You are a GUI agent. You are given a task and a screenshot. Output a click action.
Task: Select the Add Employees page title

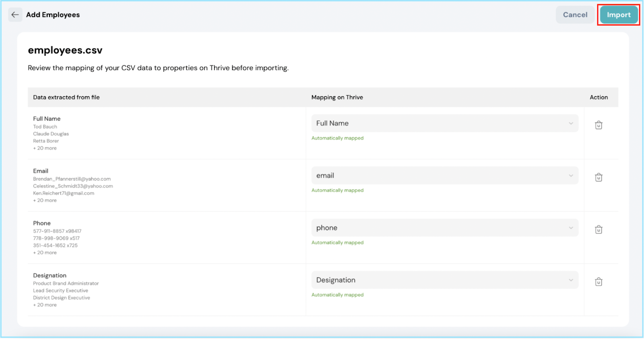(53, 15)
